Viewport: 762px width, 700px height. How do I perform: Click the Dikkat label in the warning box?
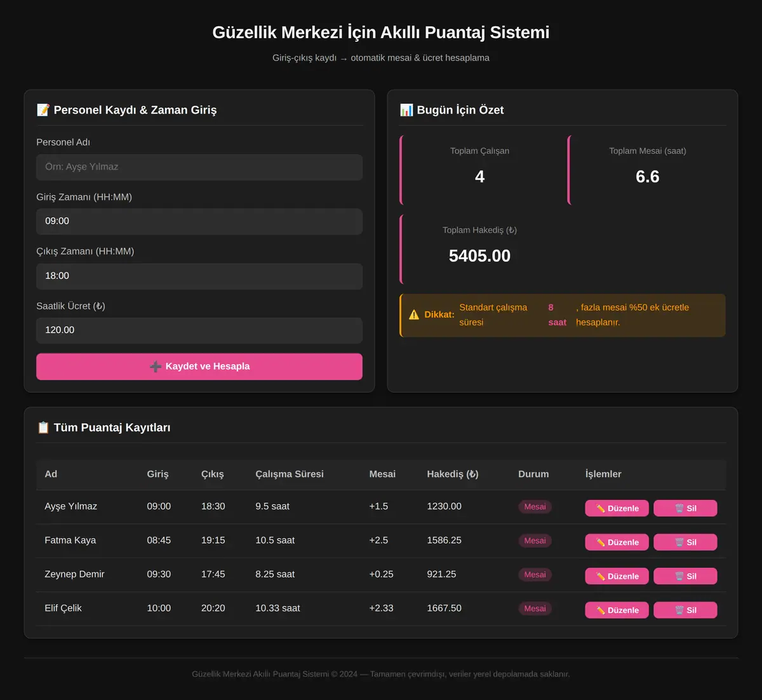coord(439,314)
